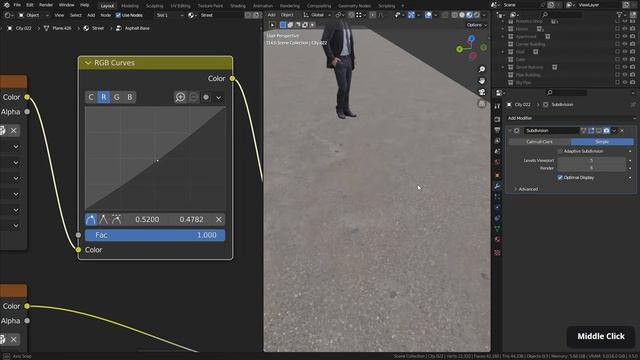Image resolution: width=640 pixels, height=360 pixels.
Task: Select rendered viewport shading mode
Action: [x=477, y=15]
